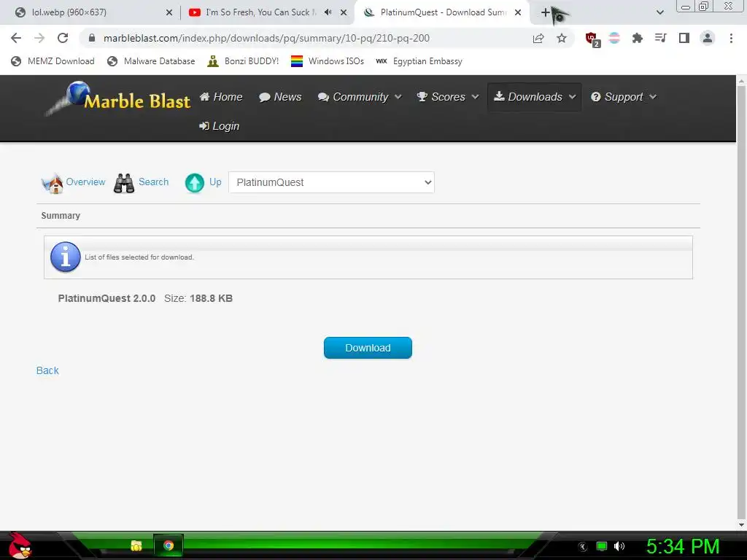
Task: Open Malware Database bookmark
Action: click(x=152, y=61)
